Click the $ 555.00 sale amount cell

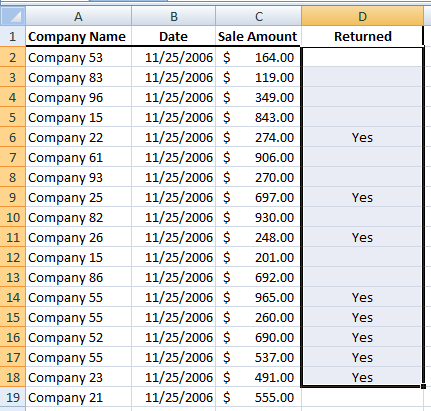pyautogui.click(x=258, y=397)
